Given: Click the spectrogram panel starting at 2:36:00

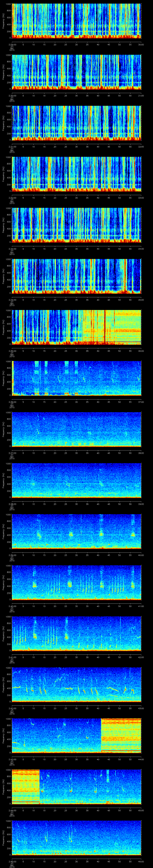Looking at the screenshot, I should 77,378.
